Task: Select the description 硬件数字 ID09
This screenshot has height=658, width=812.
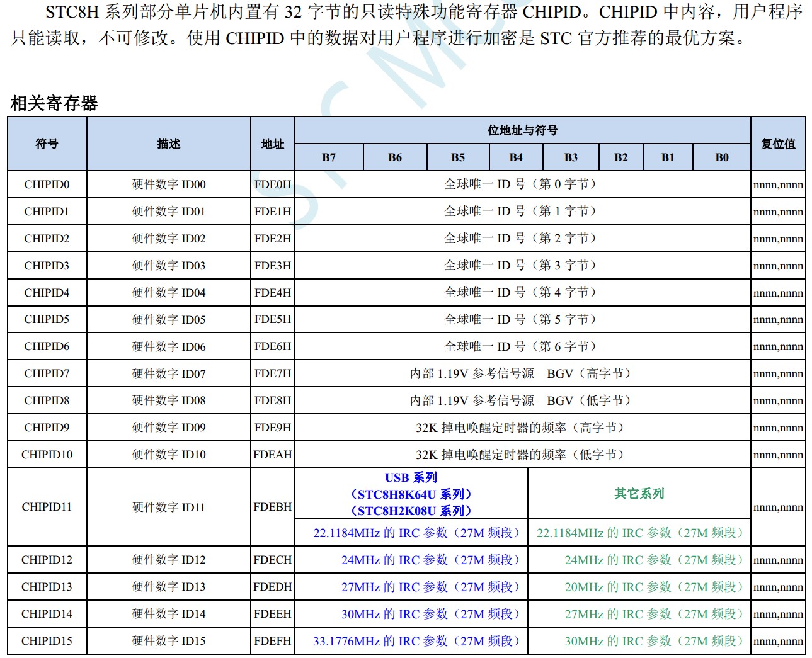Action: 169,428
